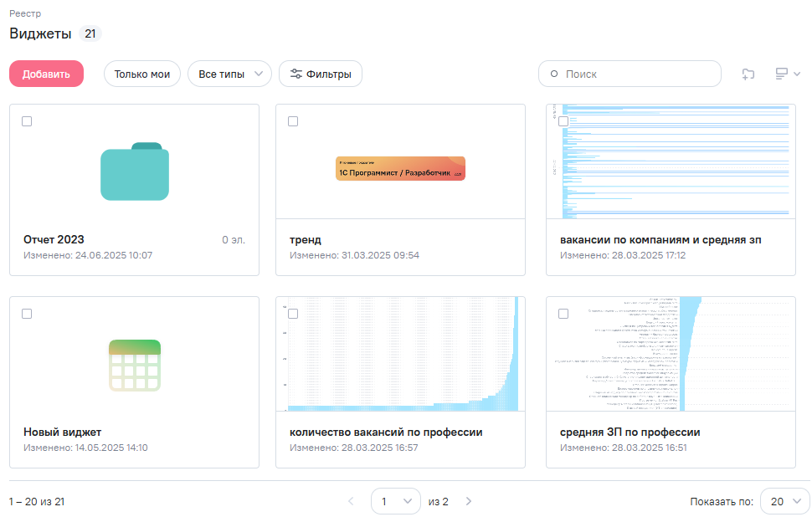Select checkbox on Отчет 2023 card

click(27, 121)
